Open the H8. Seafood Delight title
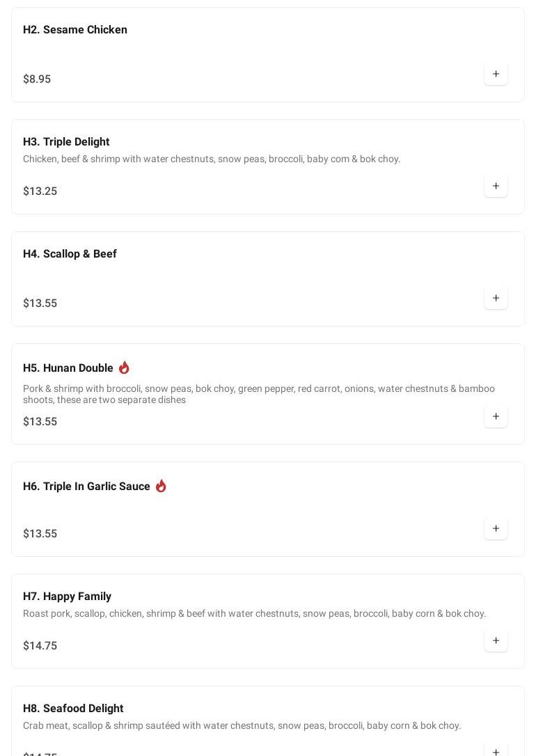The image size is (536, 756). click(73, 709)
